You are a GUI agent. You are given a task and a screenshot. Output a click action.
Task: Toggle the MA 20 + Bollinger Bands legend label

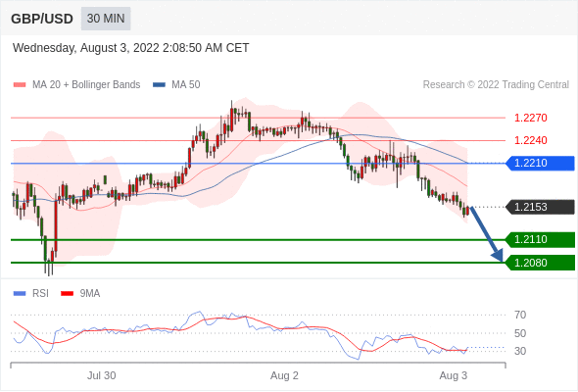click(x=86, y=85)
